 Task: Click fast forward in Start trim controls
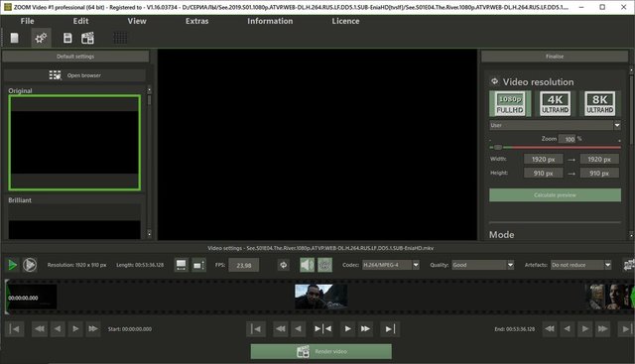(92, 328)
